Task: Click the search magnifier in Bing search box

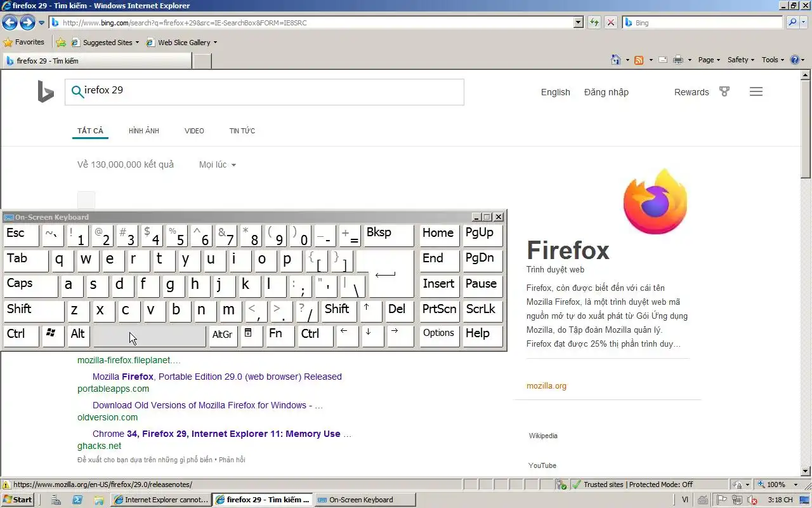Action: pos(77,92)
